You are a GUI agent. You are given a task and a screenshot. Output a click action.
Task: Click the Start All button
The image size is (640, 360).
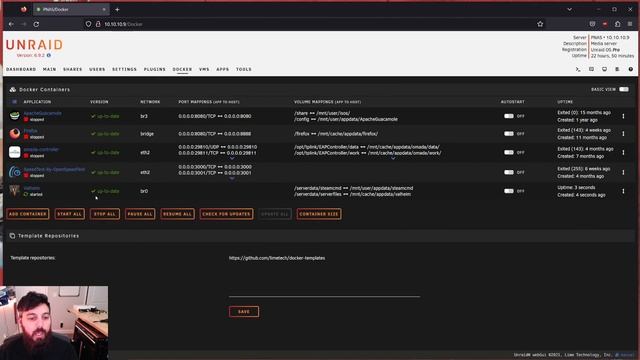[x=70, y=214]
